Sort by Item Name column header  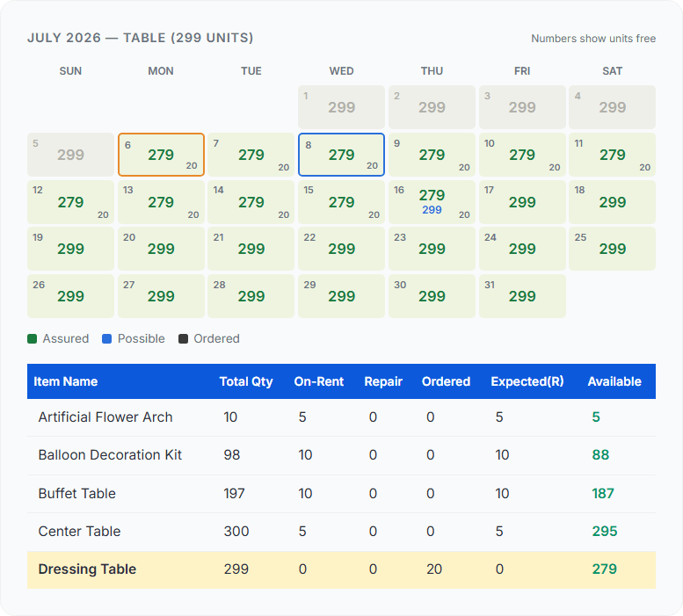click(x=66, y=381)
